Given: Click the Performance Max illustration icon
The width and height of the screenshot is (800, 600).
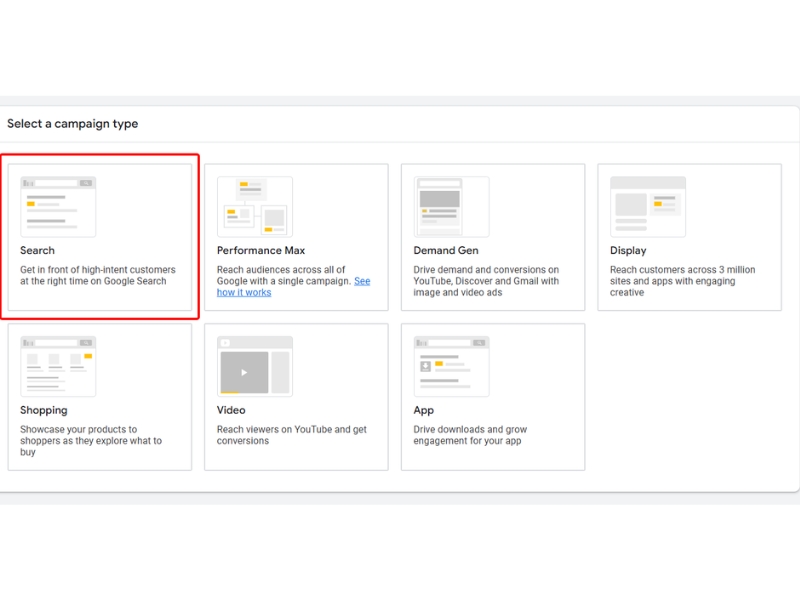Looking at the screenshot, I should coord(255,207).
